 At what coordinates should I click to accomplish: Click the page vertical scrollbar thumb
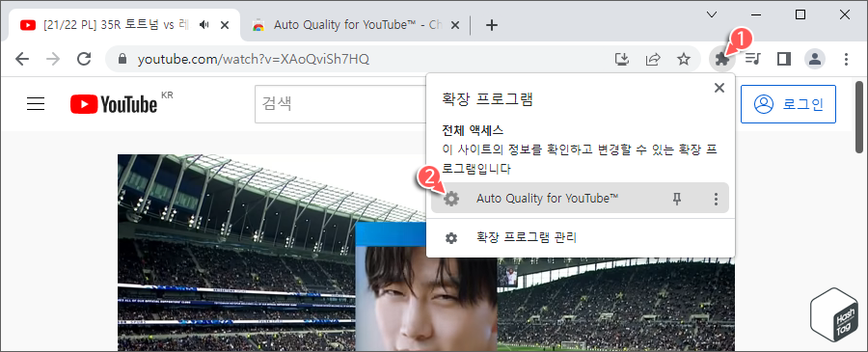point(859,117)
